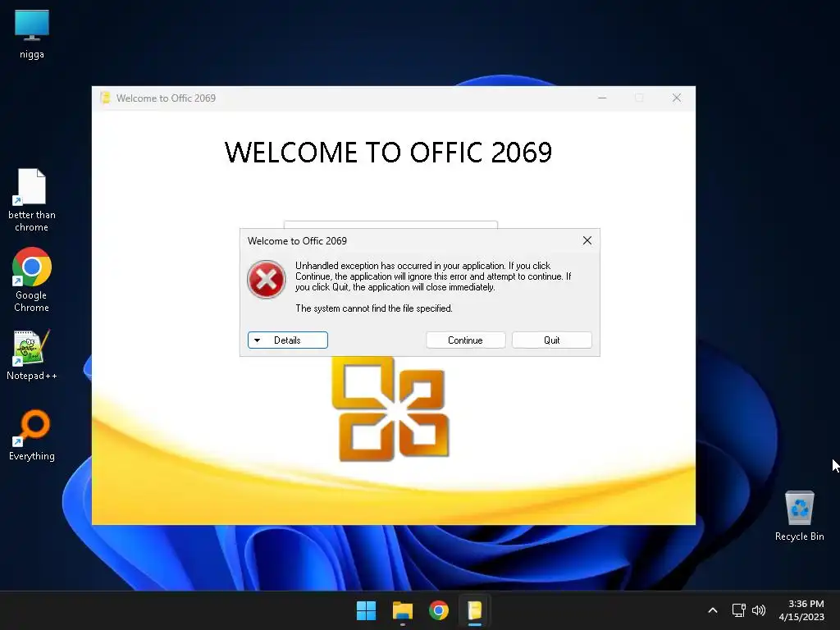The image size is (840, 630).
Task: Click the WELCOME TO OFFIC 2069 heading
Action: click(x=388, y=152)
